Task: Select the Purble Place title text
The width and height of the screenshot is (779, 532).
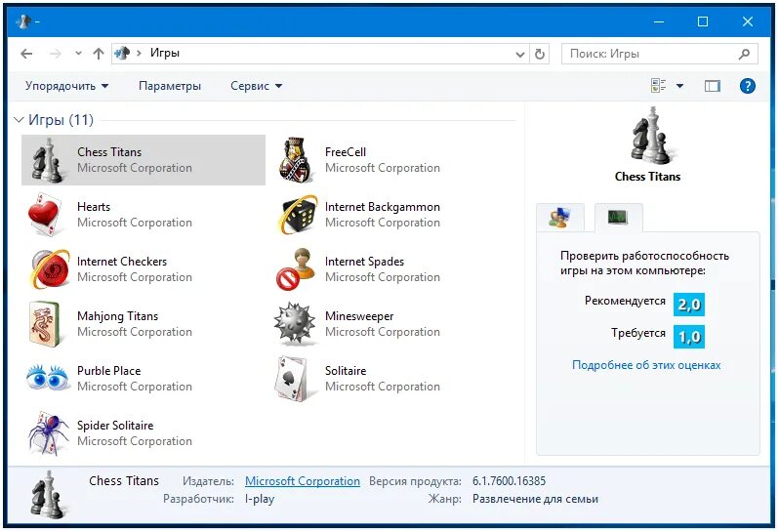Action: 108,371
